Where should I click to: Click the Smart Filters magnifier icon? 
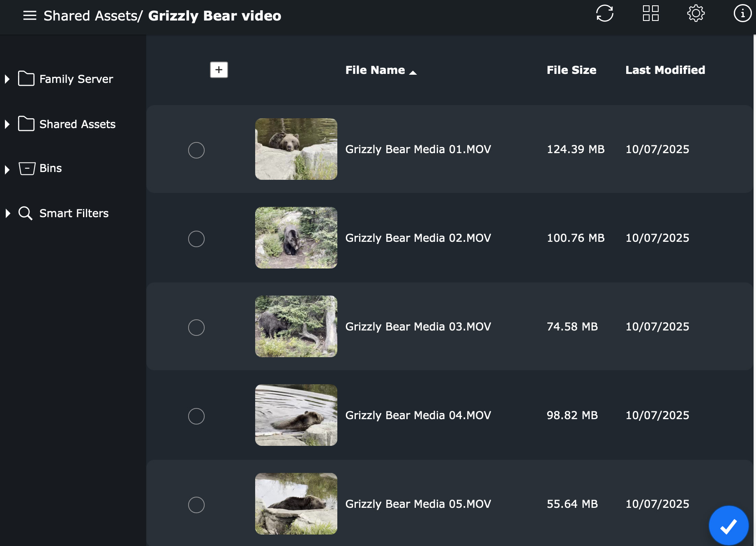tap(25, 213)
